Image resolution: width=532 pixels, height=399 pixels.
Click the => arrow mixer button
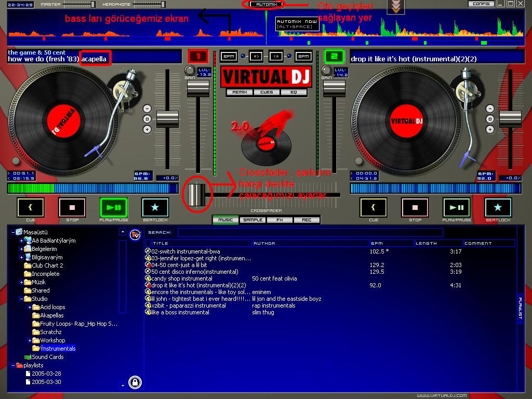pyautogui.click(x=256, y=56)
